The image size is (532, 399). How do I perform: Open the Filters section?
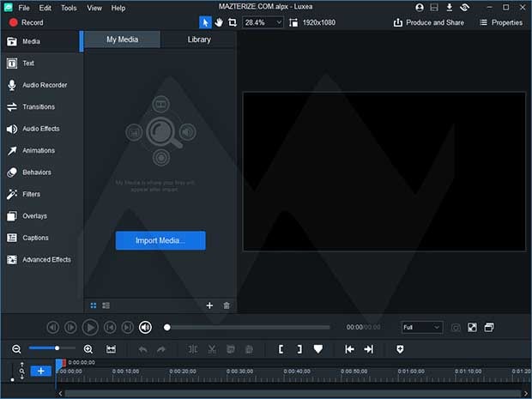pos(40,194)
